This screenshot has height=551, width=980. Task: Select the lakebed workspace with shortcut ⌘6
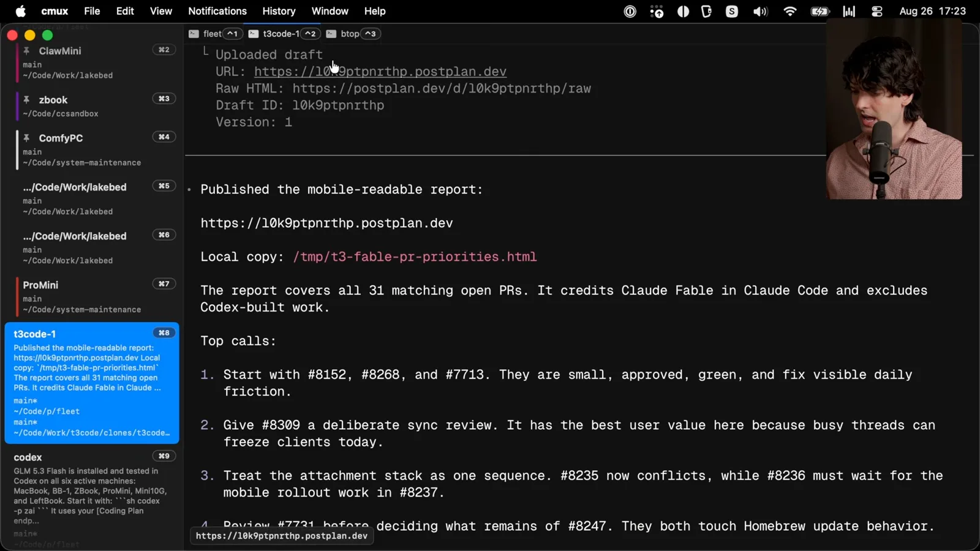(x=93, y=248)
